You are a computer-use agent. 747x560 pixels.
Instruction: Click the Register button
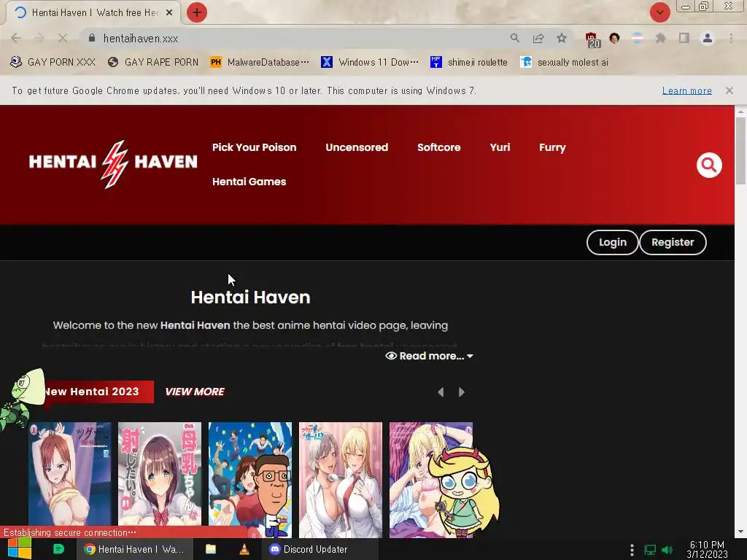coord(673,242)
